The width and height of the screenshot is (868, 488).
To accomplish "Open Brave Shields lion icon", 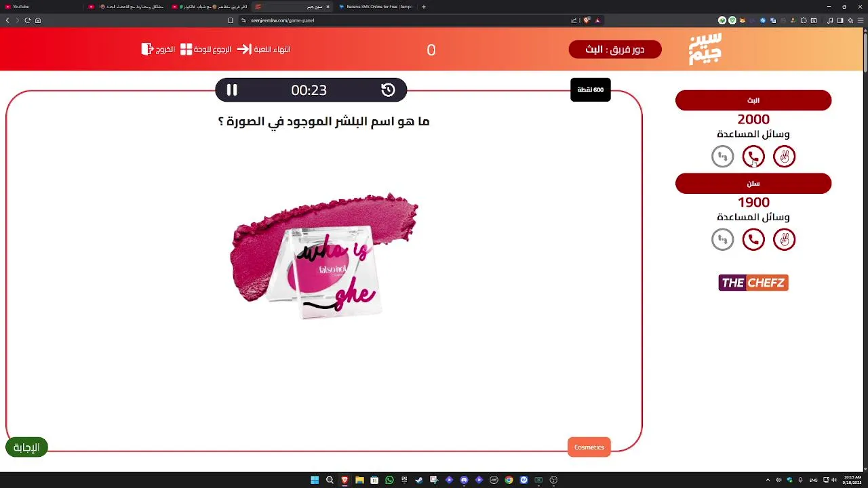I will 587,20.
